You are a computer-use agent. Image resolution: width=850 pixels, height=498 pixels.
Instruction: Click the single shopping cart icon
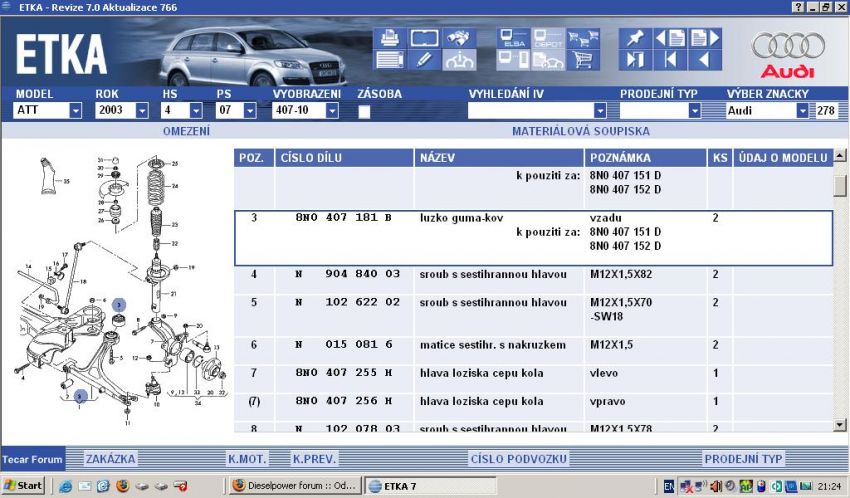(x=583, y=60)
